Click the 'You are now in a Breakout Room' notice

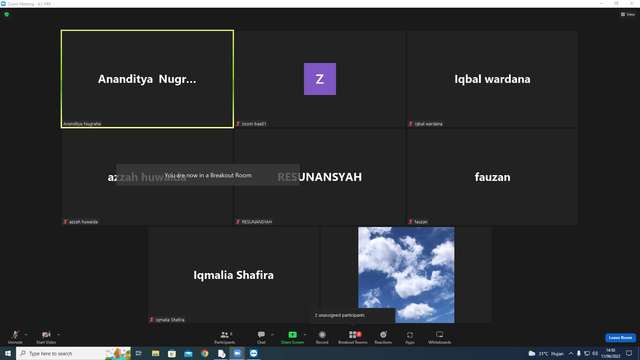(208, 175)
